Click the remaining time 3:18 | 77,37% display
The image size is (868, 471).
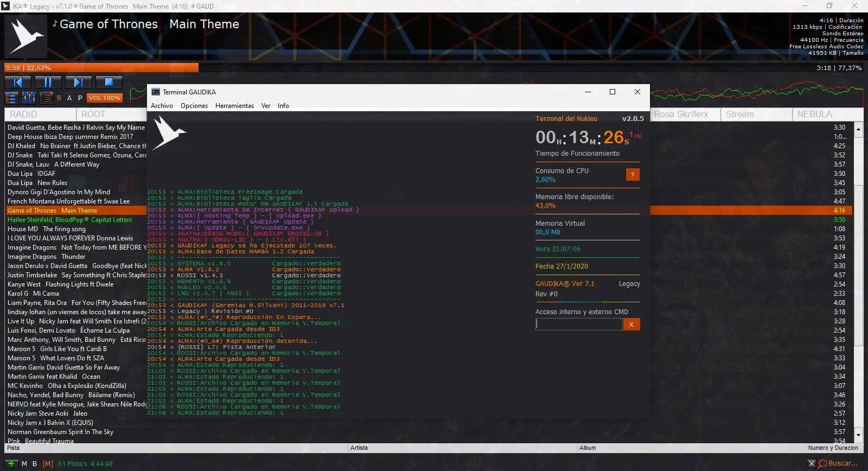point(839,68)
